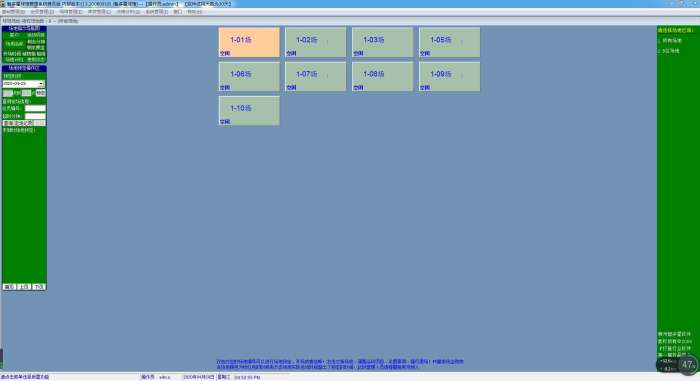Open the third menu in the menu bar
Viewport: 700px width, 381px height.
[x=71, y=12]
